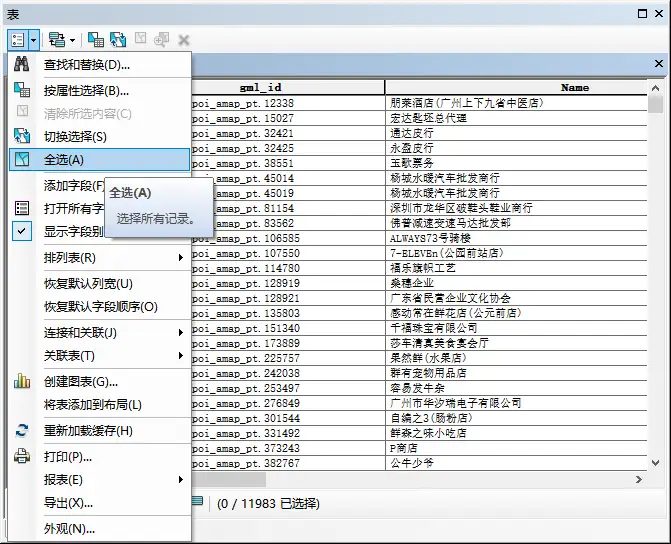Select 恢复默认字段顺序(O) menu item

[x=99, y=307]
